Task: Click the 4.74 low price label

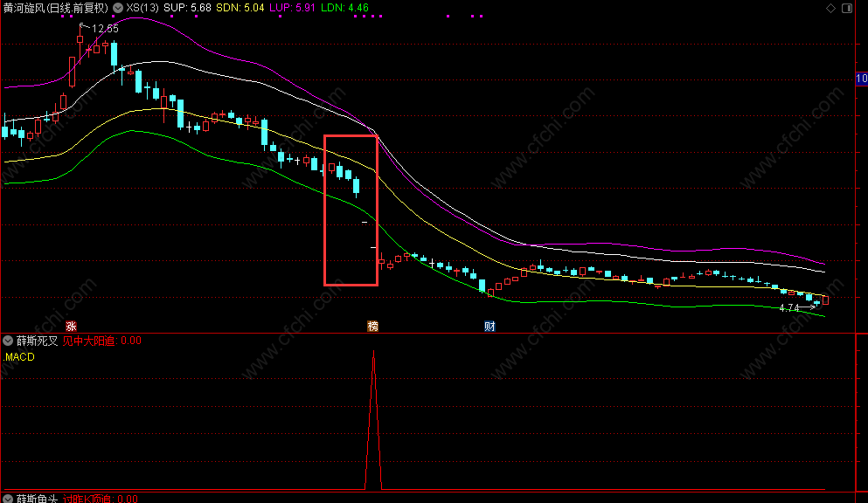Action: (788, 308)
